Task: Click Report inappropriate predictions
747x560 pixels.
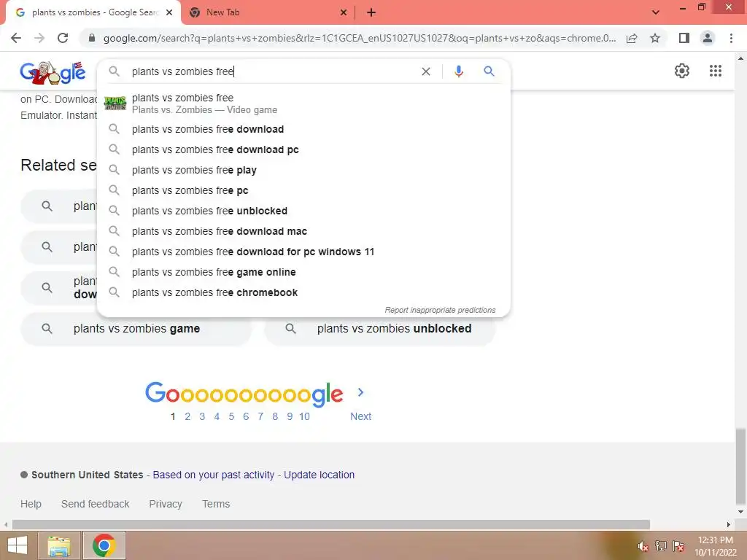Action: tap(440, 310)
